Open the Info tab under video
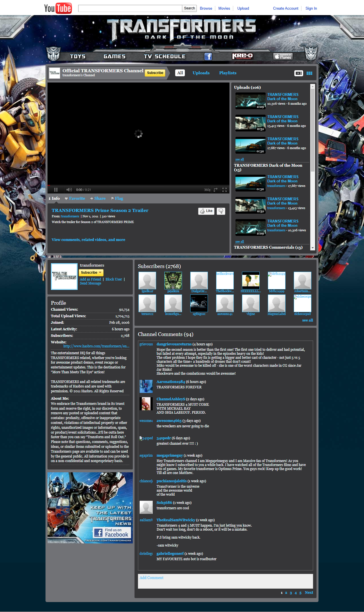The width and height of the screenshot is (364, 612). point(54,198)
